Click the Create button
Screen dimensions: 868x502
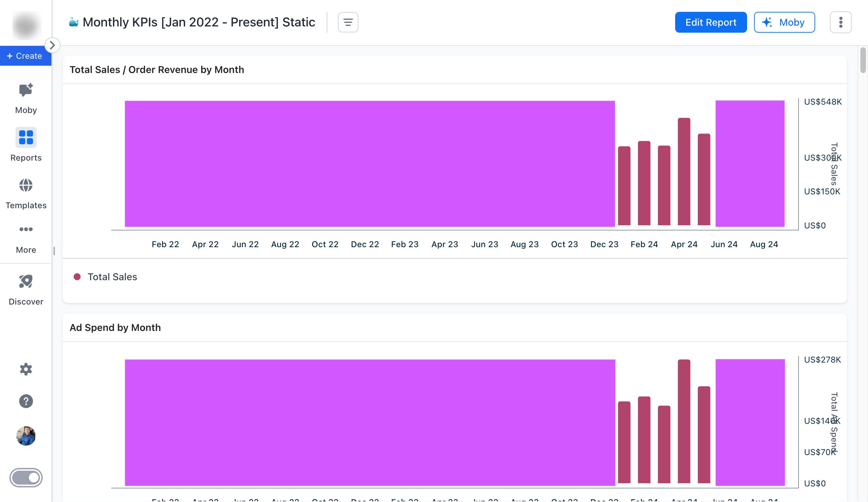pos(25,56)
